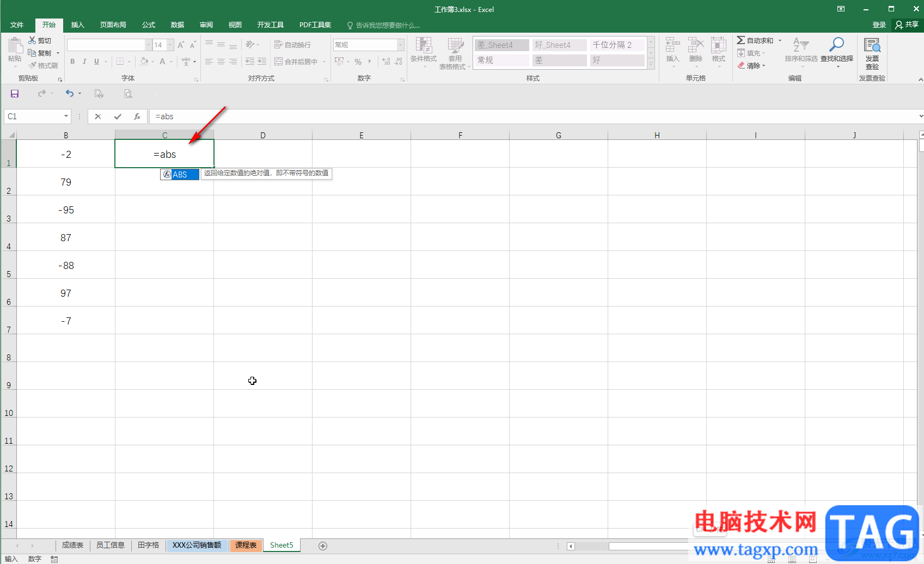Viewport: 924px width, 564px height.
Task: Click percent style icon
Action: [358, 62]
